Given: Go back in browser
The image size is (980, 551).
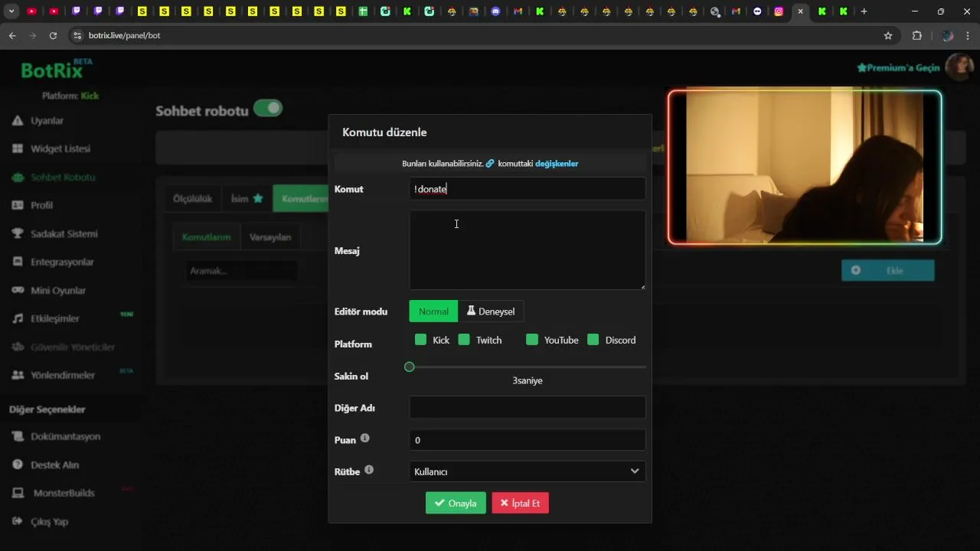Looking at the screenshot, I should (12, 35).
